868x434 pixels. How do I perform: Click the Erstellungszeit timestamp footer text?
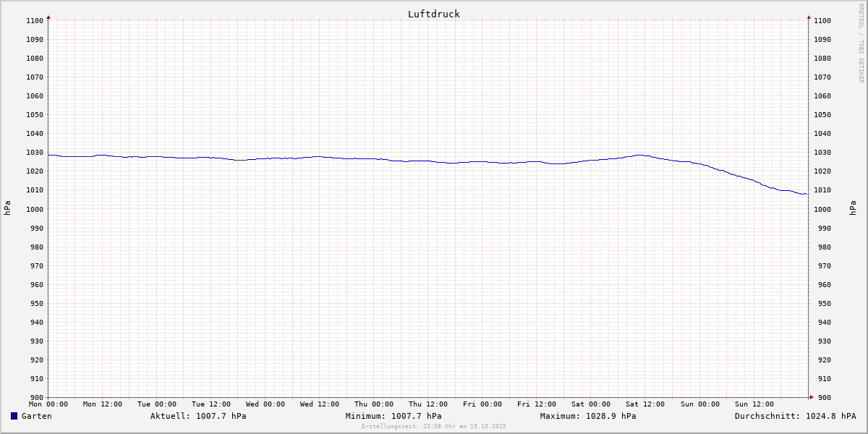[x=434, y=426]
